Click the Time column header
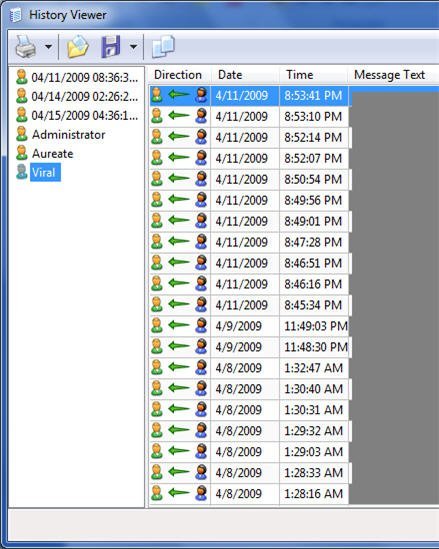The height and width of the screenshot is (549, 439). [313, 75]
